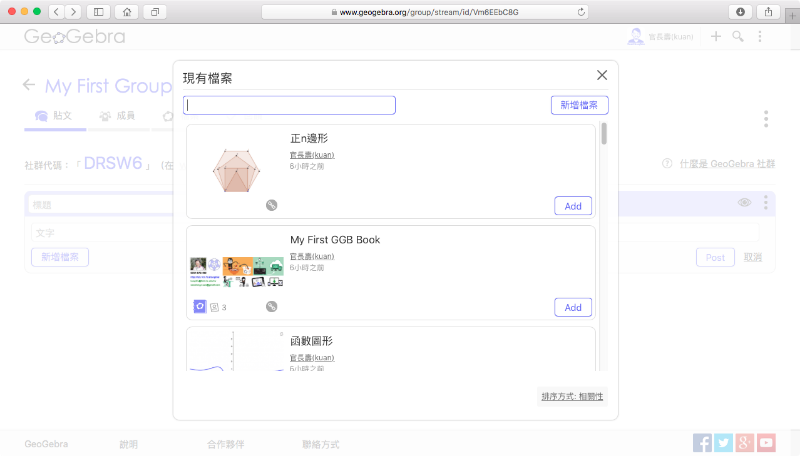Open the Google Plus icon in the footer
Image resolution: width=800 pixels, height=456 pixels.
point(745,443)
